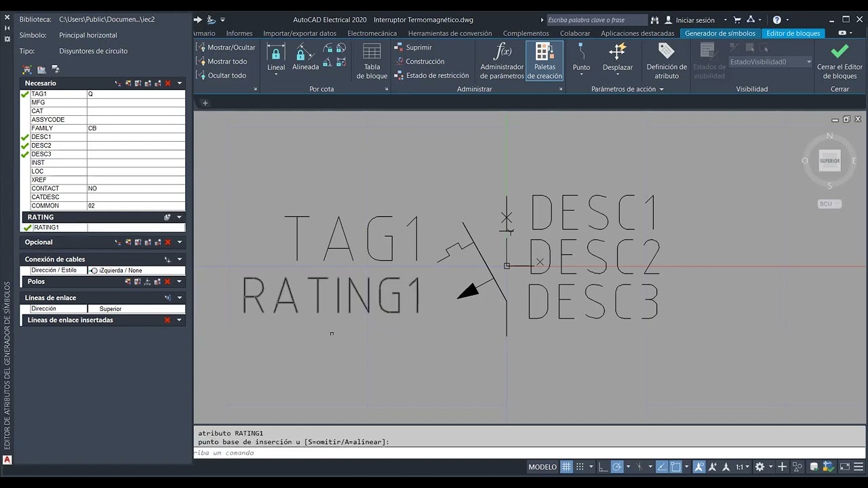Click the insert icon in RATING header
This screenshot has height=488, width=868.
pyautogui.click(x=167, y=218)
